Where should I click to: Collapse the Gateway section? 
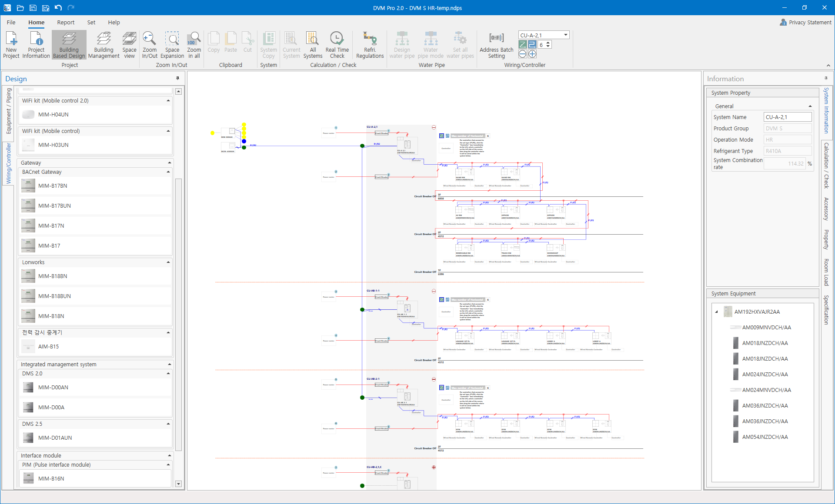(169, 163)
